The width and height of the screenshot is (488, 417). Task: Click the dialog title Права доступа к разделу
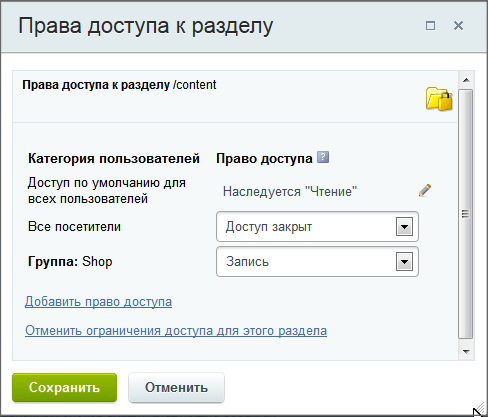[146, 26]
